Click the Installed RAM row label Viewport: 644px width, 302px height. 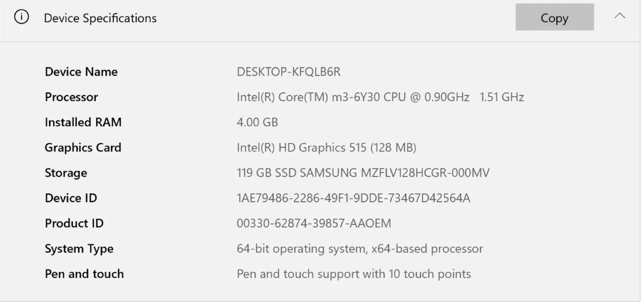tap(83, 122)
